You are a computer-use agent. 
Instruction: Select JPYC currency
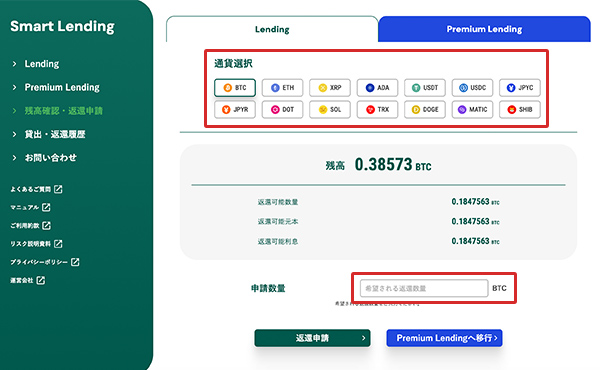pyautogui.click(x=520, y=88)
